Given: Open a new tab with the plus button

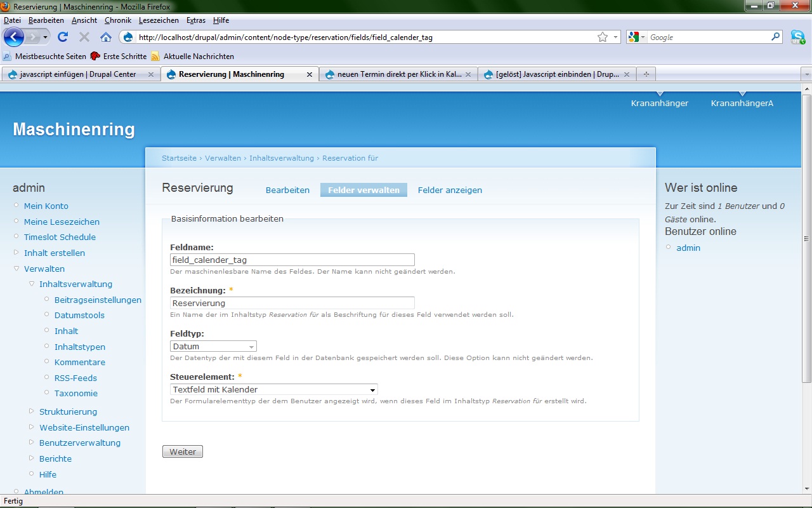Looking at the screenshot, I should [x=646, y=74].
